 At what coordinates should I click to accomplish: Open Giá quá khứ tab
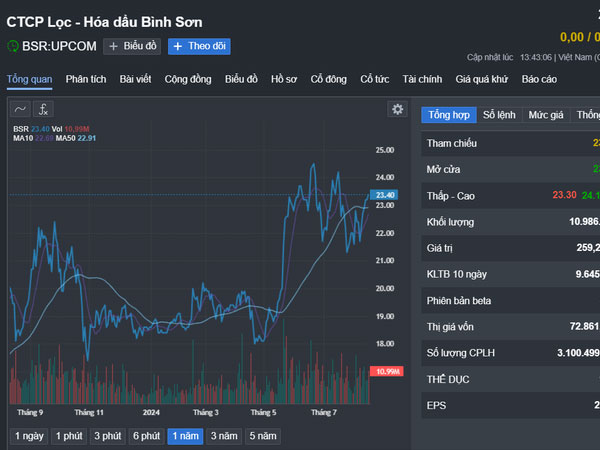click(x=481, y=79)
